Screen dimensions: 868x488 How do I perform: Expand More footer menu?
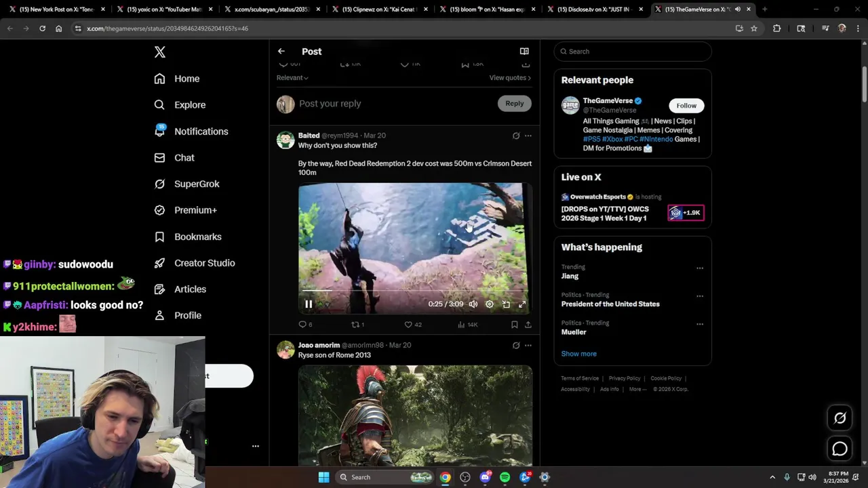coord(637,389)
